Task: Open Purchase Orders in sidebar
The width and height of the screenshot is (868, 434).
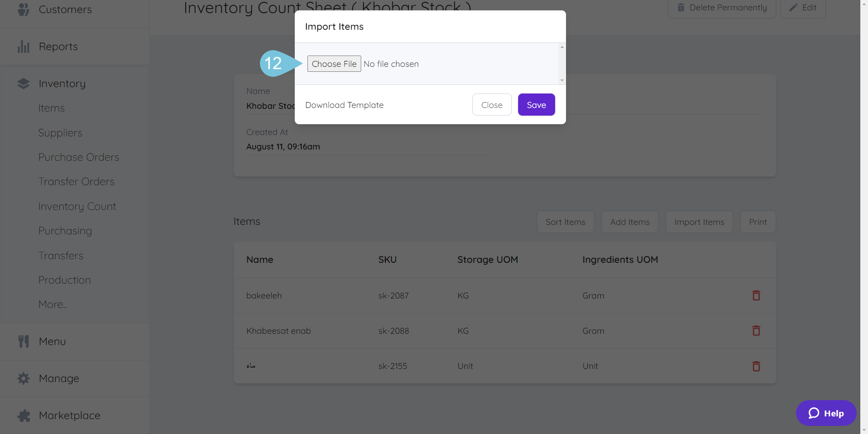Action: tap(79, 157)
